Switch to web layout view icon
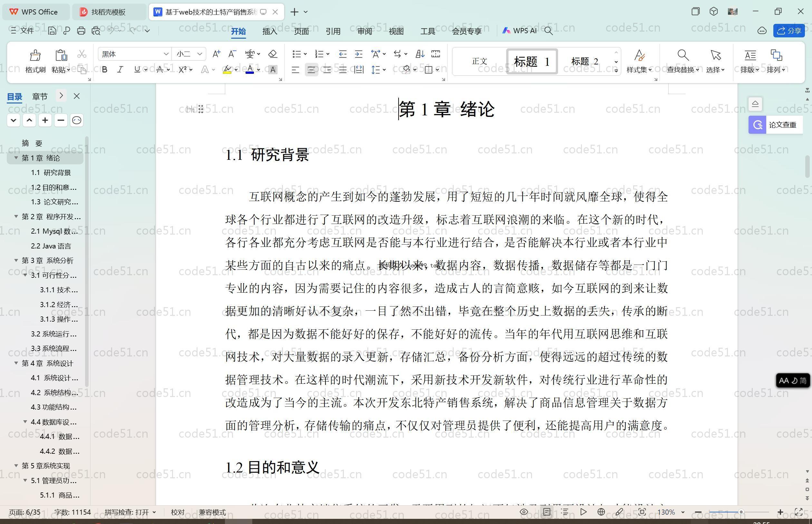 [601, 512]
